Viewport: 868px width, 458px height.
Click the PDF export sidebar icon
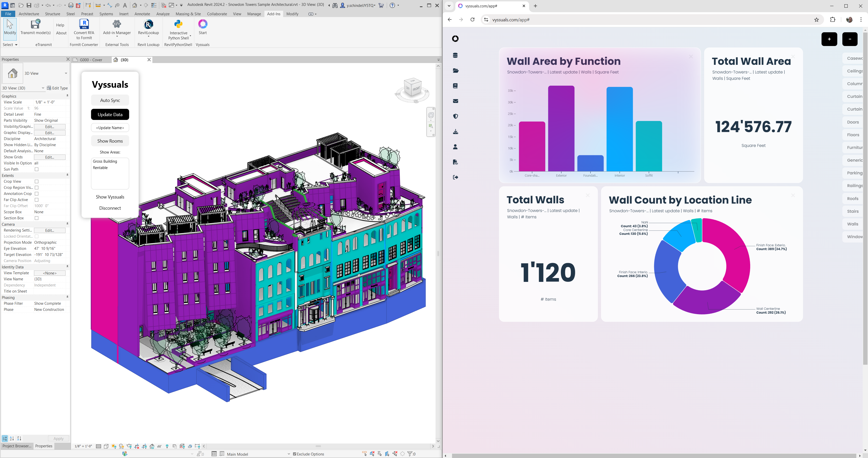[x=455, y=162]
